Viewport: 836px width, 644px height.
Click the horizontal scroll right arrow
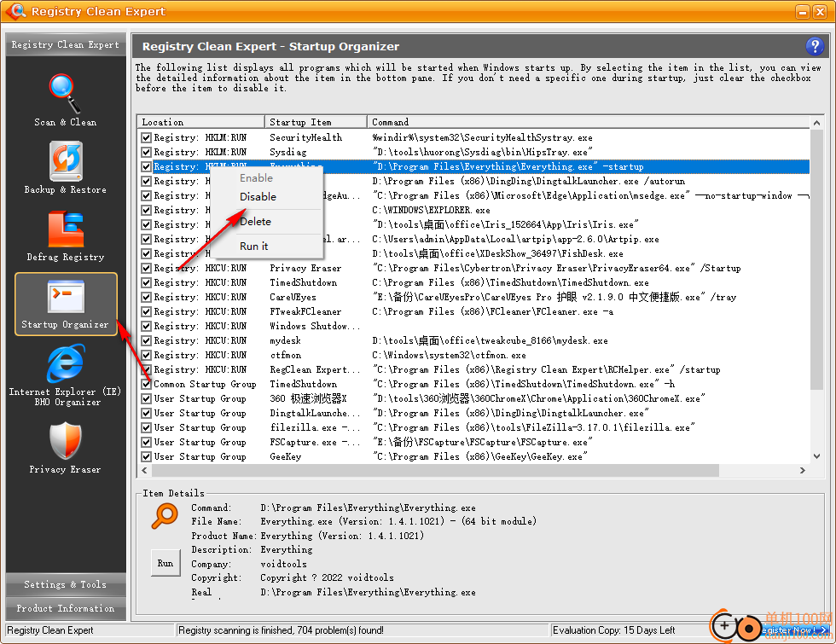[803, 470]
